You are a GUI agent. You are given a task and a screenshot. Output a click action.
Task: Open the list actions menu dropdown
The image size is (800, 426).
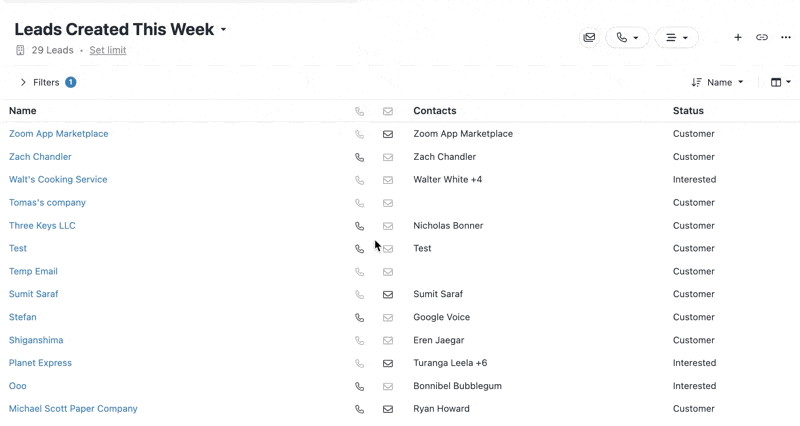tap(677, 37)
